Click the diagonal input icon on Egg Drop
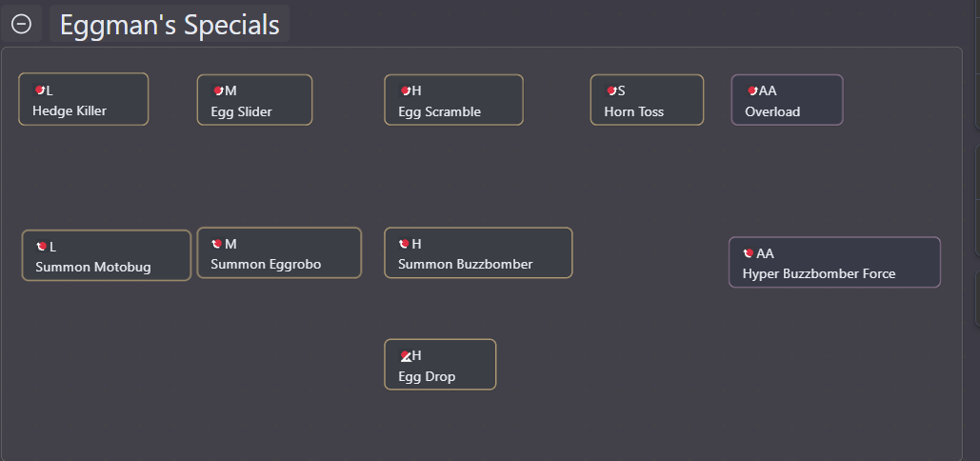Screen dimensions: 980x461 click(406, 356)
